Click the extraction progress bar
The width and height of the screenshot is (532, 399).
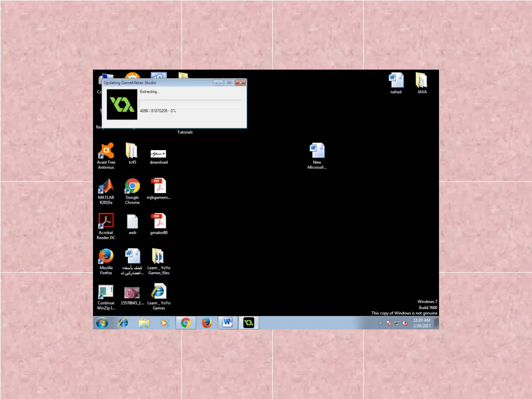point(190,103)
